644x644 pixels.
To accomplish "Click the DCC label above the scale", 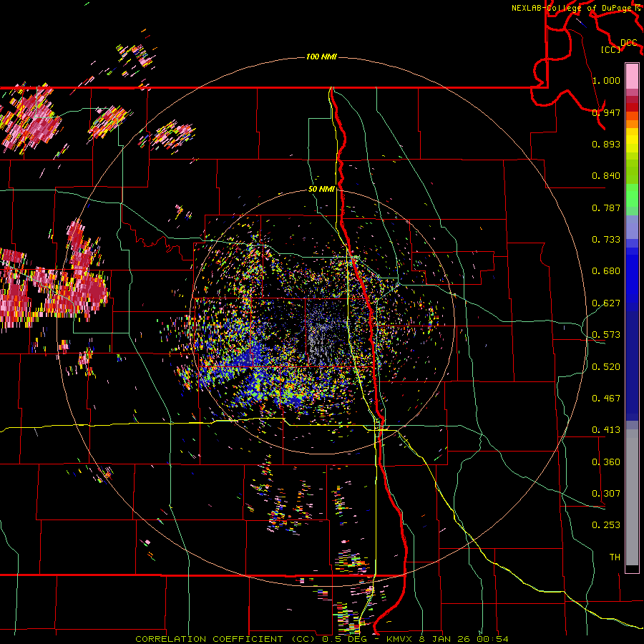I will coord(628,43).
